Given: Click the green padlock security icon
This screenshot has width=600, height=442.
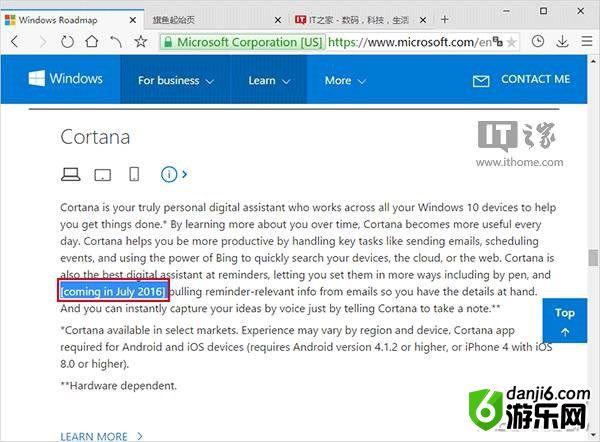Looking at the screenshot, I should (x=168, y=42).
